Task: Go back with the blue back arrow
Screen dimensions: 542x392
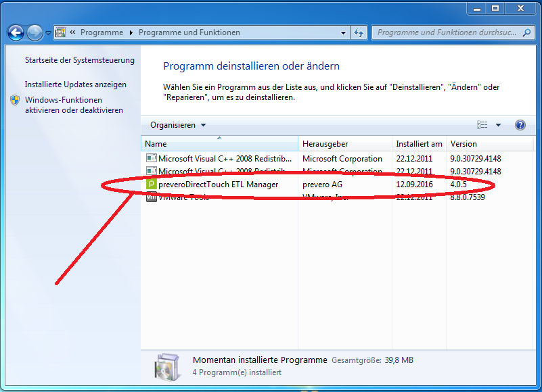Action: point(16,33)
